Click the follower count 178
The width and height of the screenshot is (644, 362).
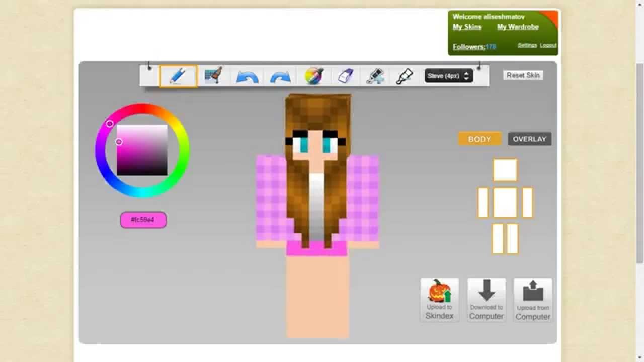click(491, 47)
